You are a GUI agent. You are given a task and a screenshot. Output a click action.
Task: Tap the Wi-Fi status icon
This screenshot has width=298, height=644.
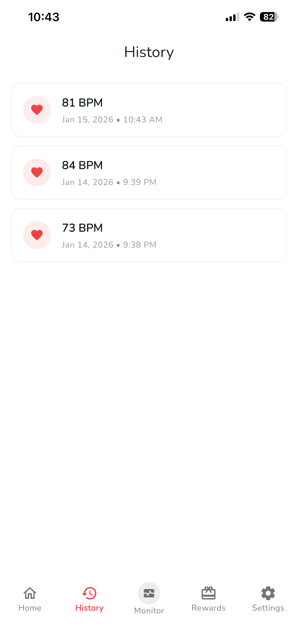click(x=249, y=17)
